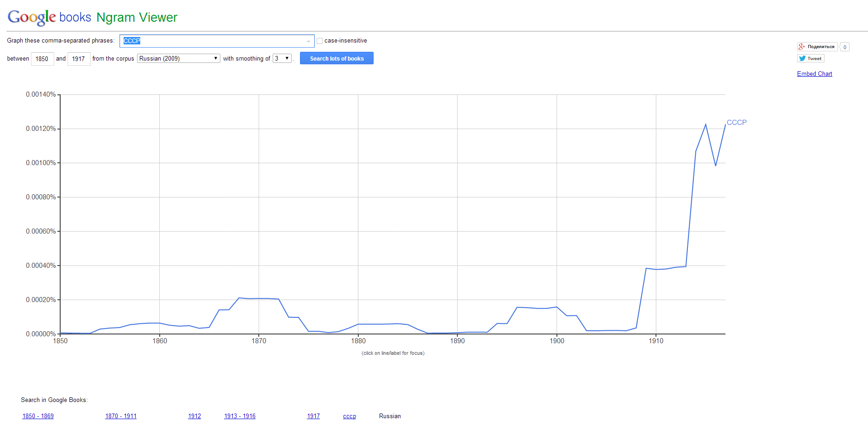Follow the 1917 search link
Image resolution: width=868 pixels, height=439 pixels.
pos(313,416)
